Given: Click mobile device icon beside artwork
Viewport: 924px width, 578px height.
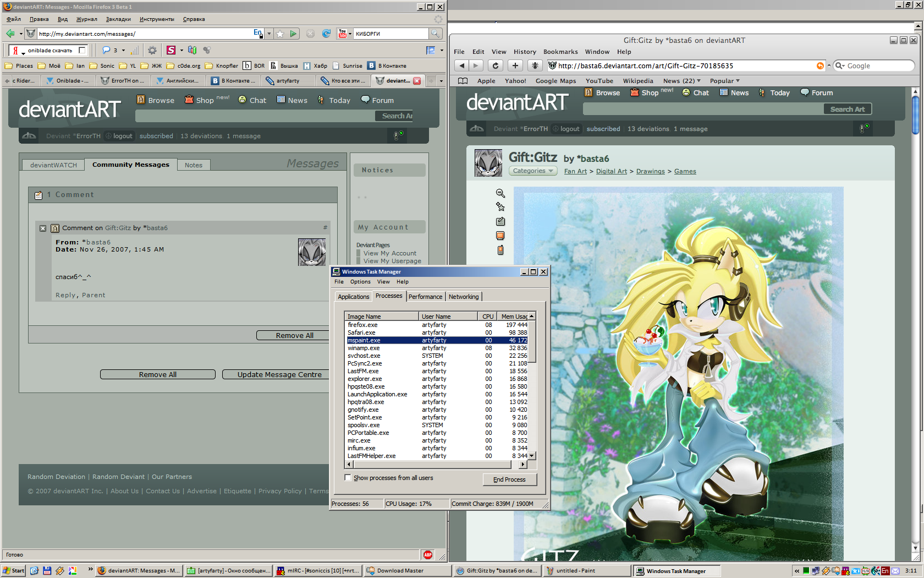Looking at the screenshot, I should [x=501, y=250].
